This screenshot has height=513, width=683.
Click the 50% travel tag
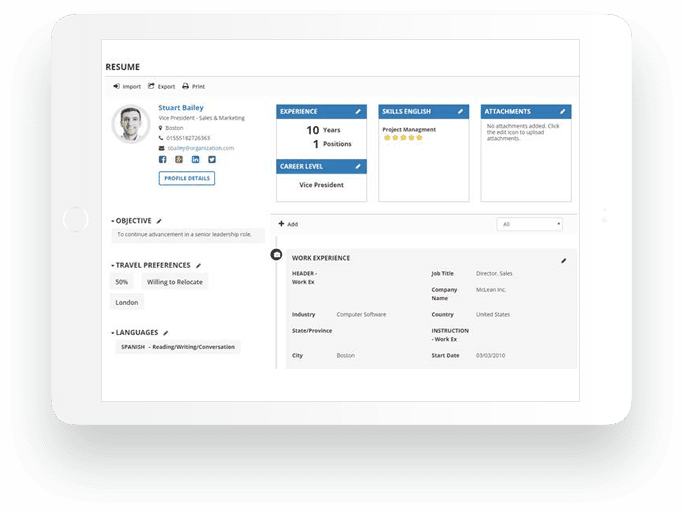click(122, 282)
